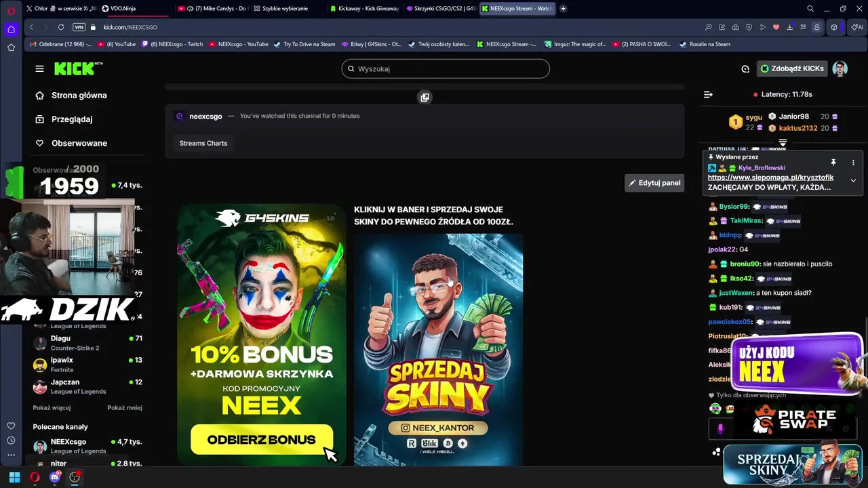Open Opera tab search icon

pyautogui.click(x=810, y=9)
